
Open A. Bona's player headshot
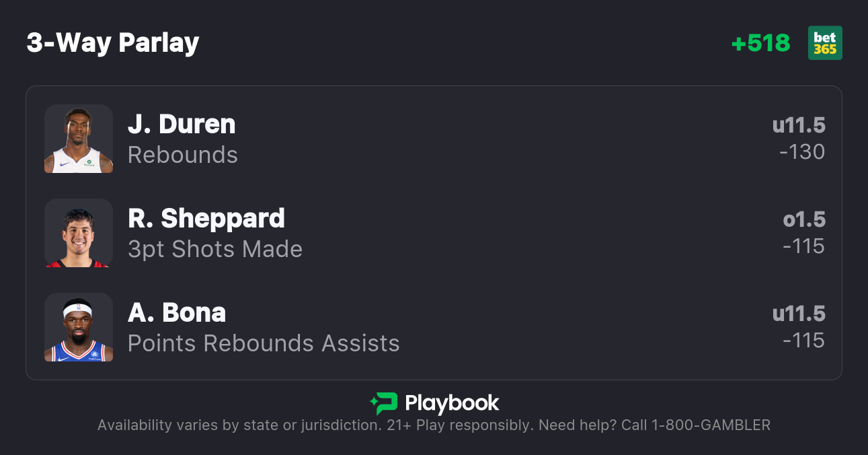tap(79, 327)
